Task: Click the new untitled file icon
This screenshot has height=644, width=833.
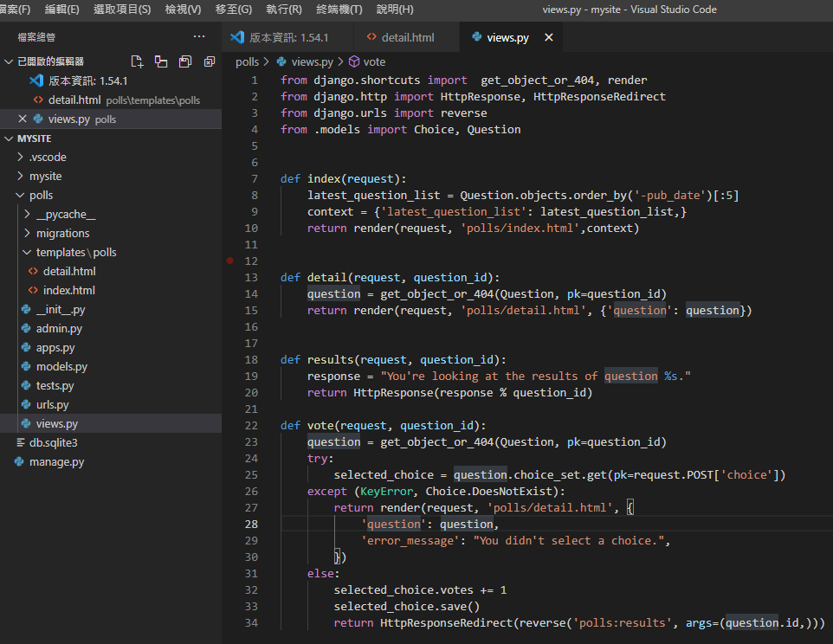Action: (x=137, y=61)
